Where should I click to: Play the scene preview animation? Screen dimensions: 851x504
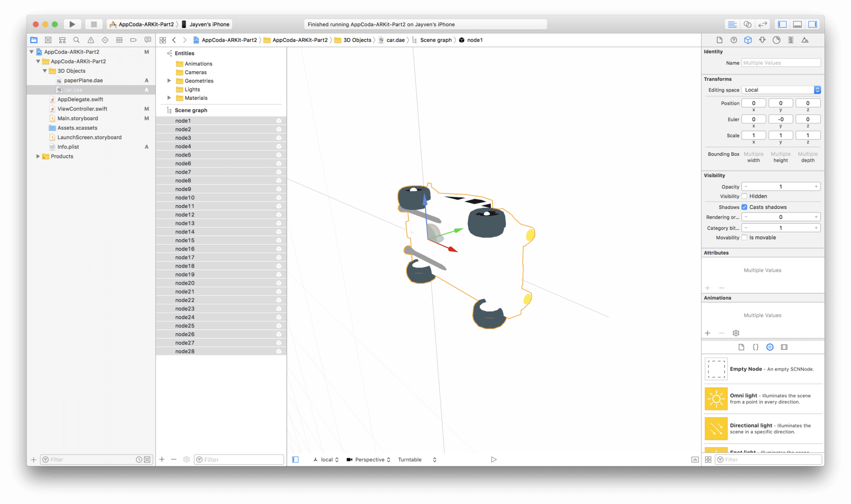[494, 459]
